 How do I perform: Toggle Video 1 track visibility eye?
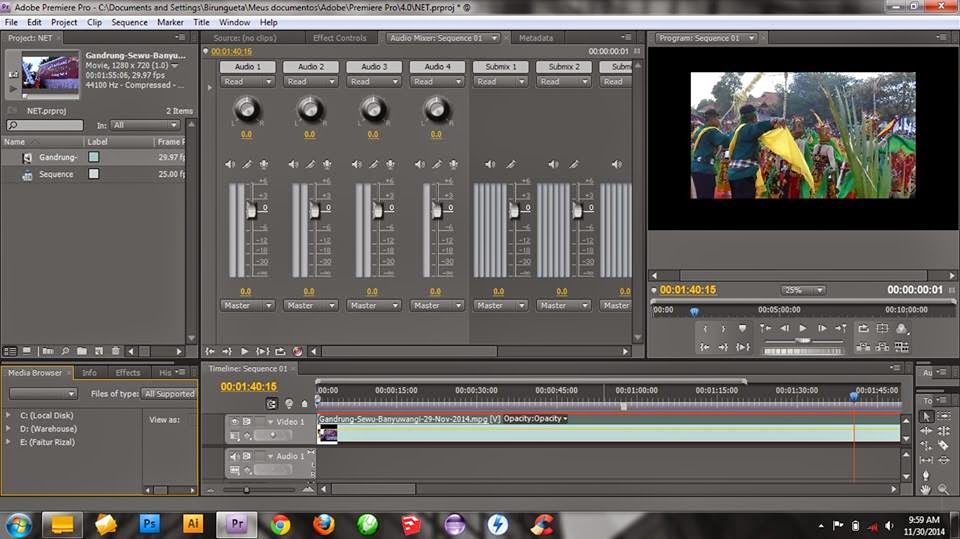[x=236, y=422]
